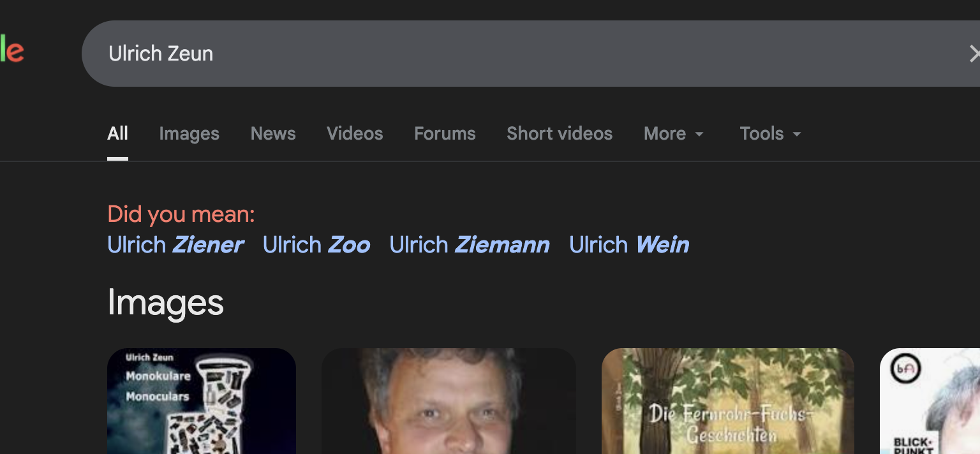Expand the More dropdown menu
Viewport: 980px width, 454px height.
point(673,134)
